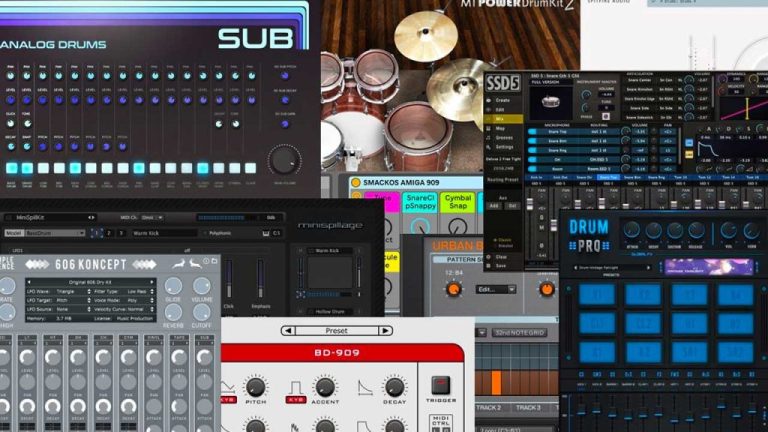Screen dimensions: 768x432
Task: Toggle the Phase button in SSD5 instrument master
Action: point(606,117)
